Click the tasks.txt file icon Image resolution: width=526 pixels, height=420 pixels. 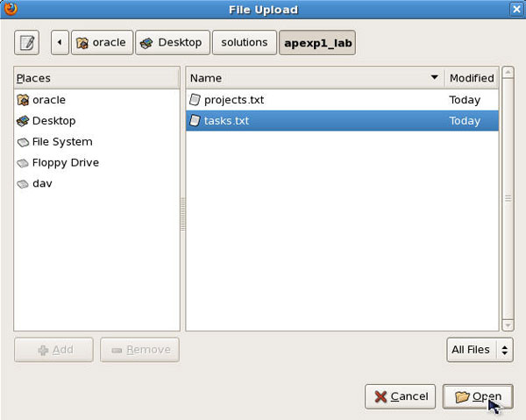coord(195,120)
